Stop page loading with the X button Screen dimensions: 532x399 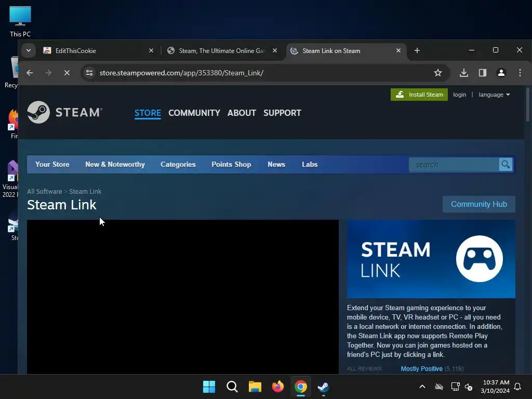(67, 73)
